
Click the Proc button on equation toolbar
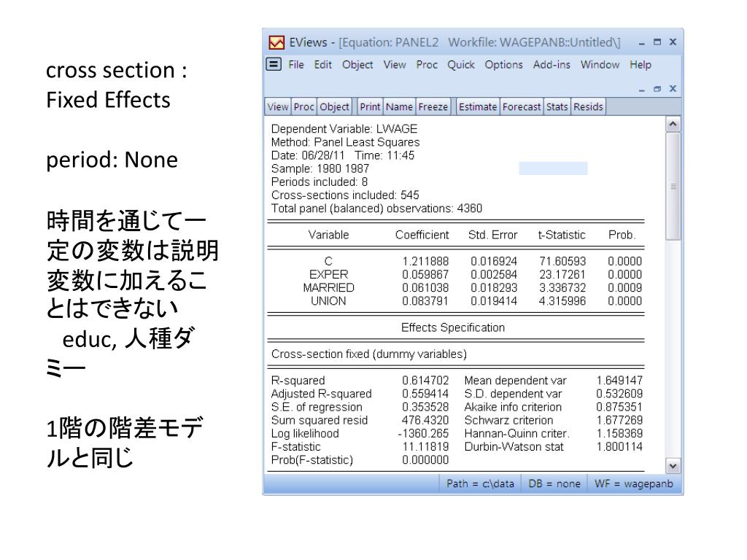click(x=303, y=106)
